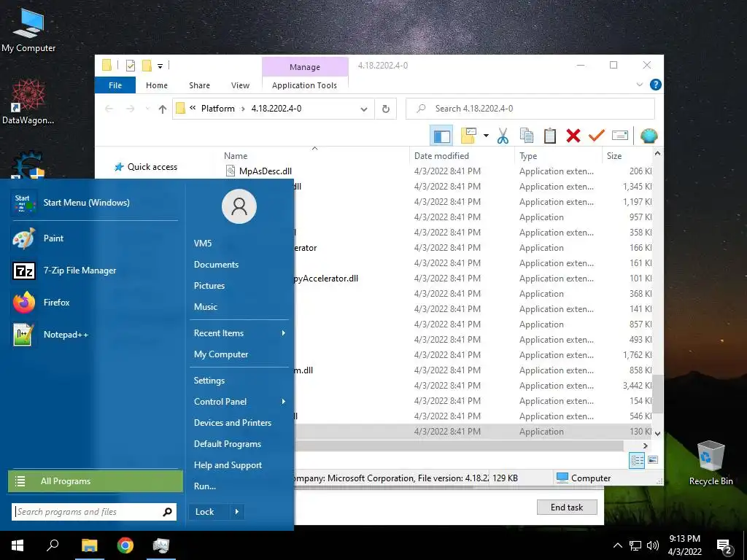Open DataWagon desktop shortcut
747x560 pixels.
[x=28, y=101]
